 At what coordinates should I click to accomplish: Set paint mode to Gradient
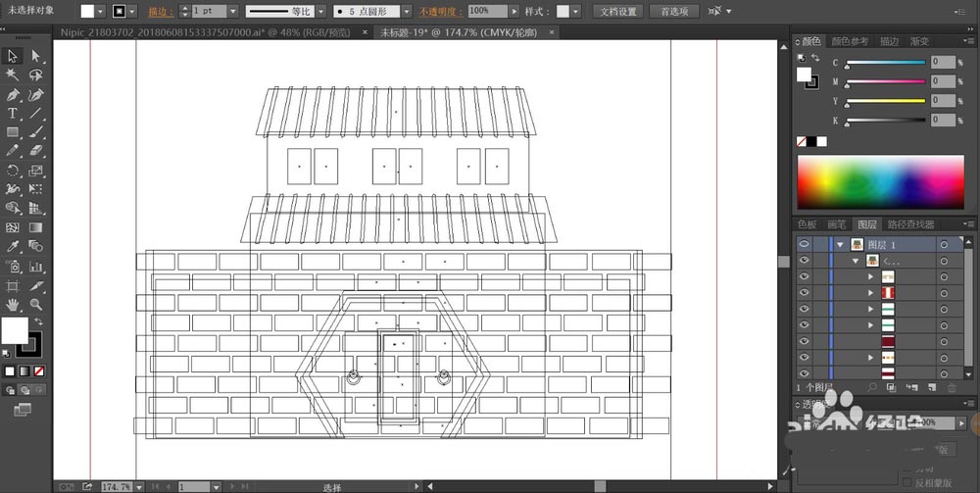click(x=24, y=371)
